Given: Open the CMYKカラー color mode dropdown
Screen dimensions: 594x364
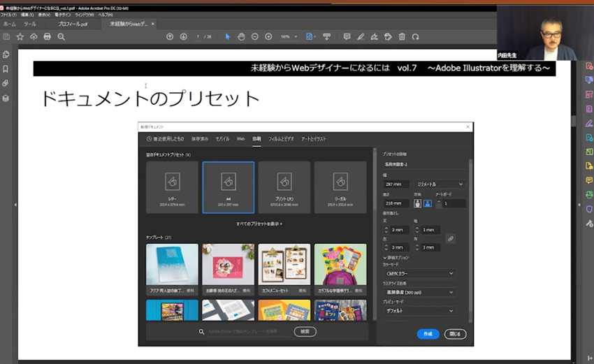Looking at the screenshot, I should click(420, 273).
